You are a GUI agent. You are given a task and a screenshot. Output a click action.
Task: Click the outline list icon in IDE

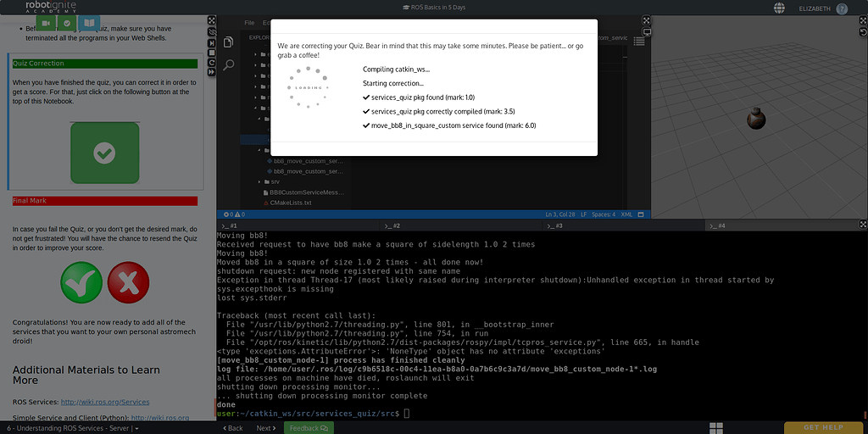click(639, 42)
